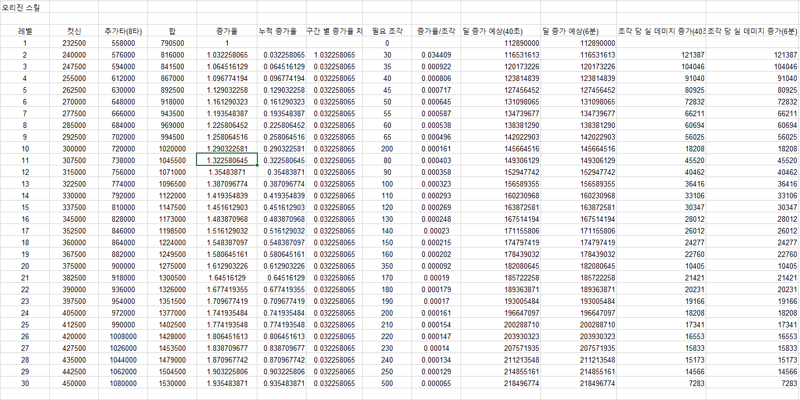Click the '딜 증가 예상(6분)' header
Screen dimensions: 800x400
579,31
